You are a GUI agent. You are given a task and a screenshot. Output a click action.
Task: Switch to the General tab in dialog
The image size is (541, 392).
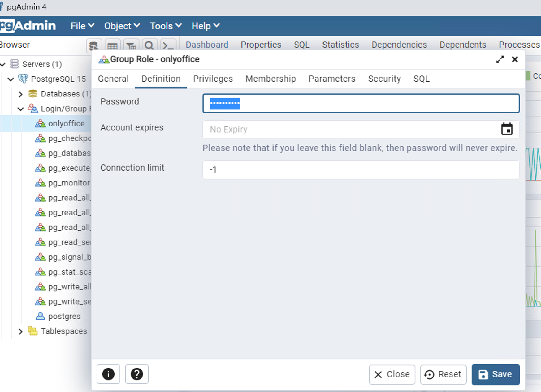pos(113,79)
